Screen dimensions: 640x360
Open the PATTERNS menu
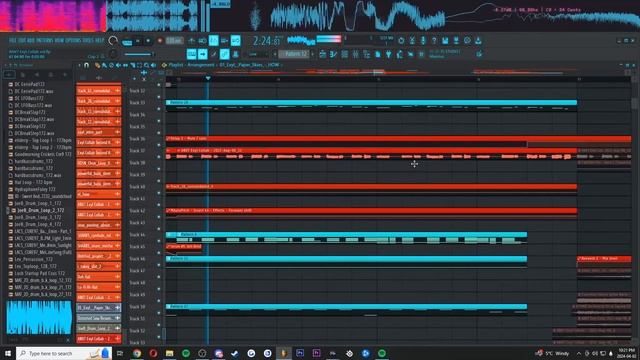[44, 40]
